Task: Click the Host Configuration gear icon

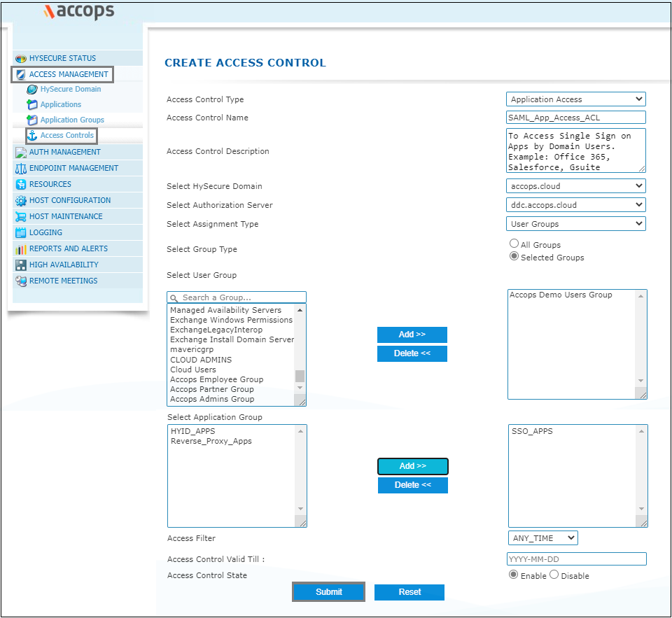Action: click(21, 201)
